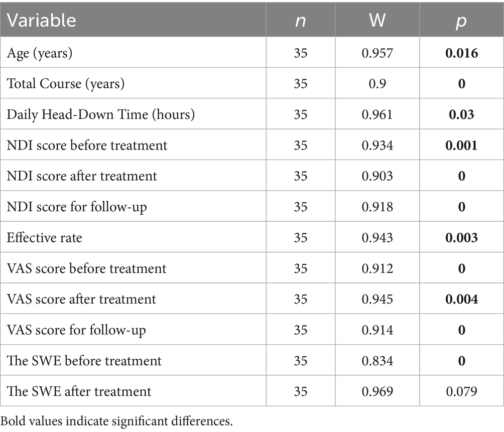Click NDI score before treatment label
Screen dimensions: 504x432
[87, 145]
